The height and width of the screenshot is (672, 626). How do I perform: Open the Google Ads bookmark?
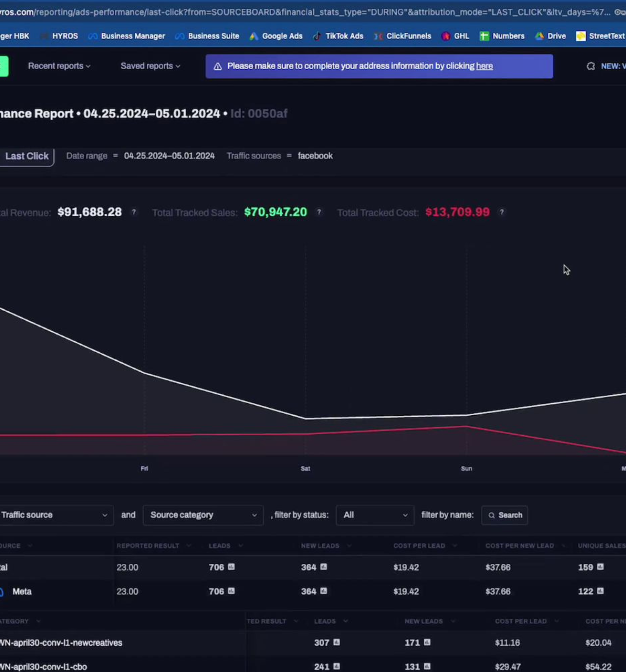coord(276,36)
